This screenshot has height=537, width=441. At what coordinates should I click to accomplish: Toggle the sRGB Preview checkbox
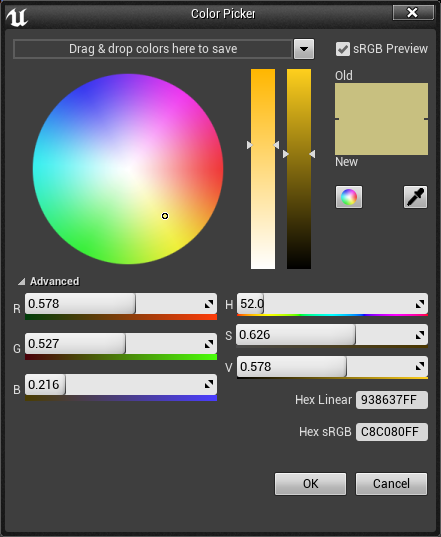click(x=343, y=49)
